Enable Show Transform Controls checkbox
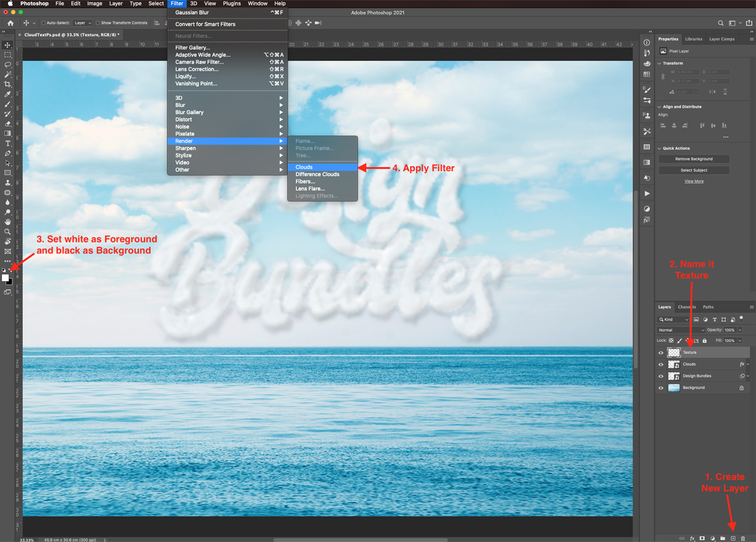756x542 pixels. click(x=98, y=23)
